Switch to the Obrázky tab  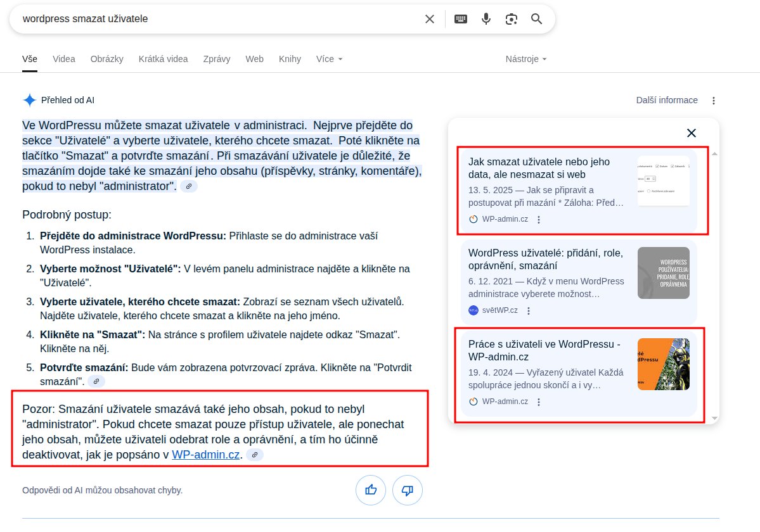[106, 59]
